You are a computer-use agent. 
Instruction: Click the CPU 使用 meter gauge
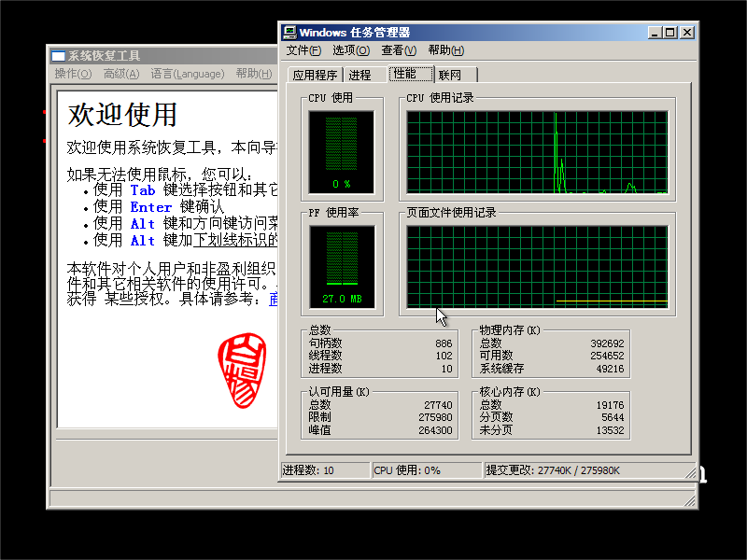tap(341, 152)
